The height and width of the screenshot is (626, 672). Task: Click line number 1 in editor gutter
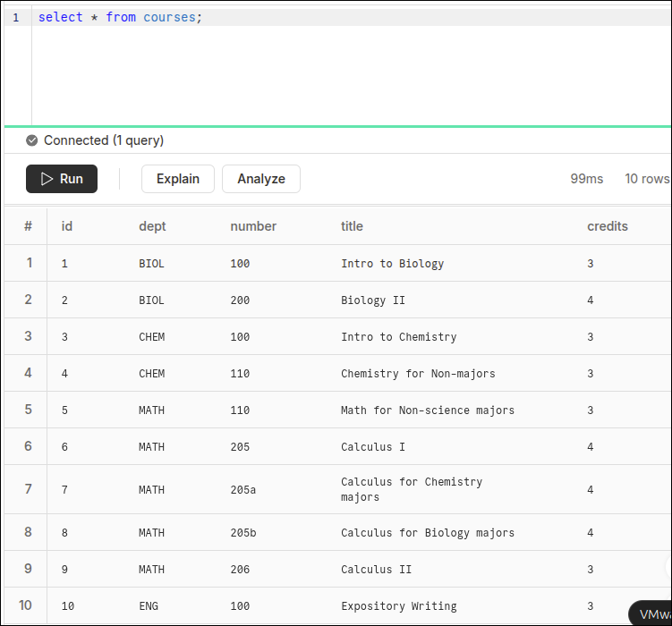pos(16,18)
